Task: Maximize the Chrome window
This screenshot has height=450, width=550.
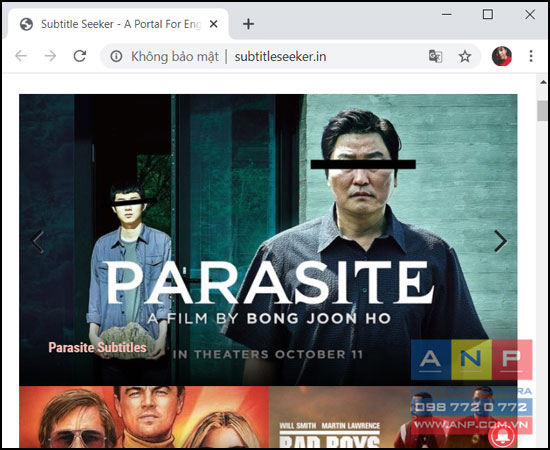Action: coord(488,14)
